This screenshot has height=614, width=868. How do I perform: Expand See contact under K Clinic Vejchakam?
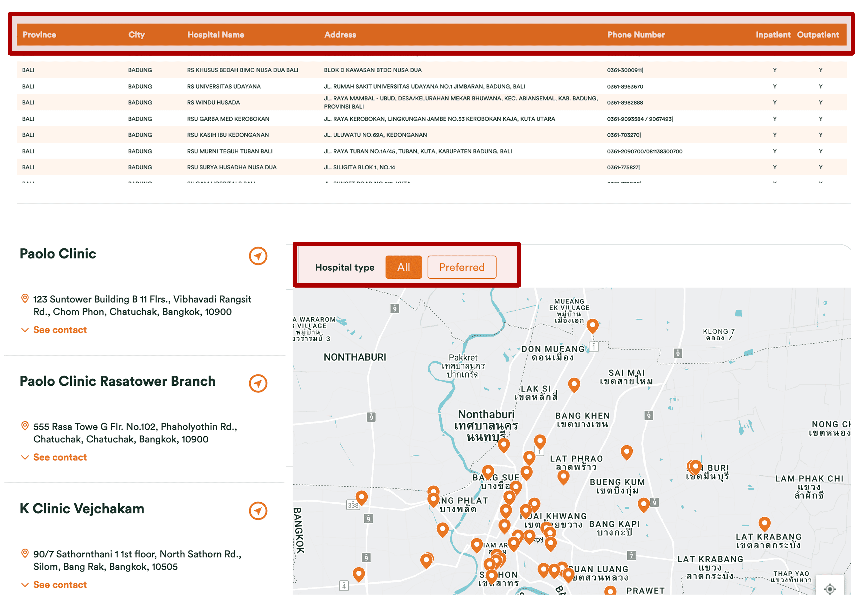point(59,584)
